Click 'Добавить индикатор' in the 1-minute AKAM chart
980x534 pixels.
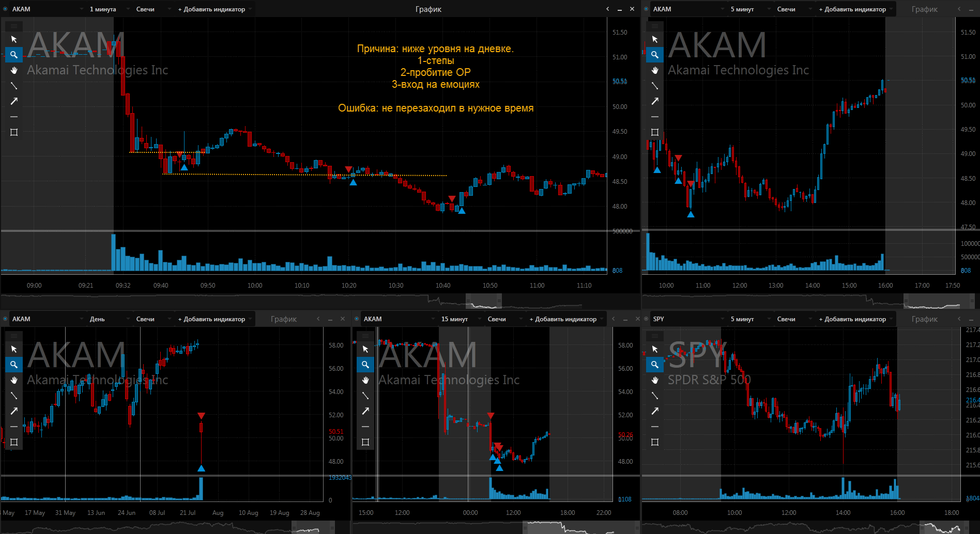215,9
